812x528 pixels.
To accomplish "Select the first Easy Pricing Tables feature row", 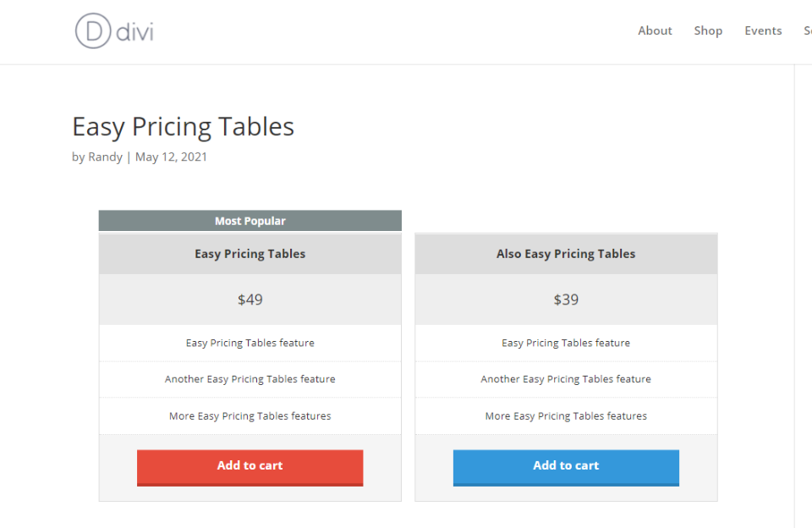I will click(250, 343).
